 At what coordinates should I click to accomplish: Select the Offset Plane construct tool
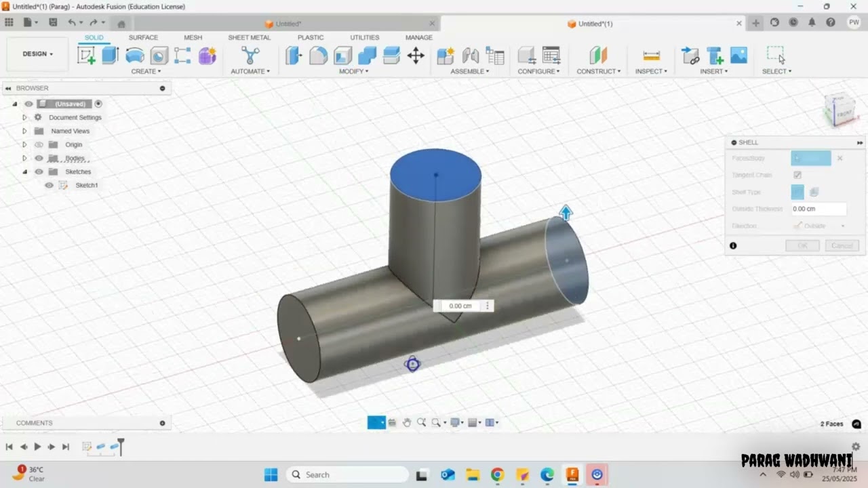[x=598, y=56]
